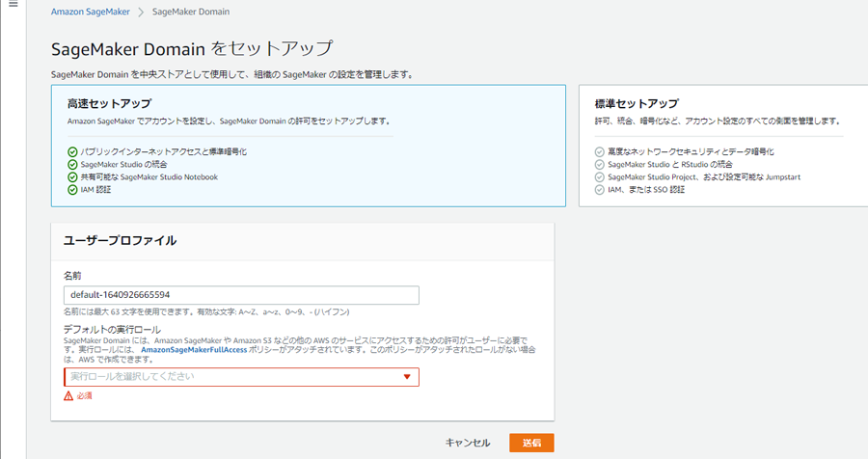Click checkmark icon beside 共有可能な SageMaker Studio Notebook
Image resolution: width=868 pixels, height=459 pixels.
pos(72,177)
